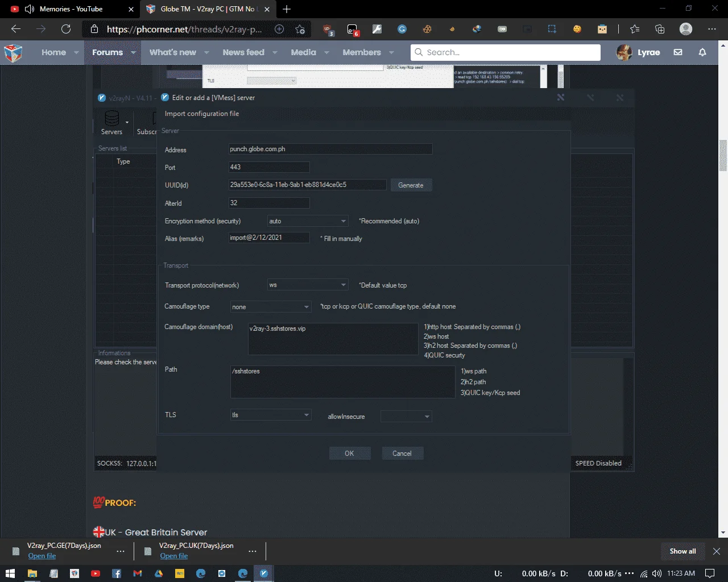Expand the News feed menu arrow
This screenshot has width=728, height=582.
click(x=275, y=52)
